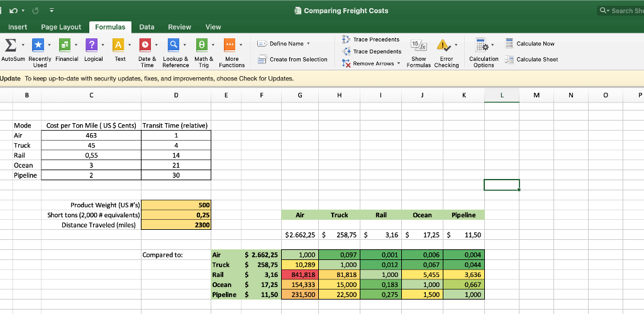Click Create from Selection icon
This screenshot has width=644, height=314.
(x=262, y=60)
